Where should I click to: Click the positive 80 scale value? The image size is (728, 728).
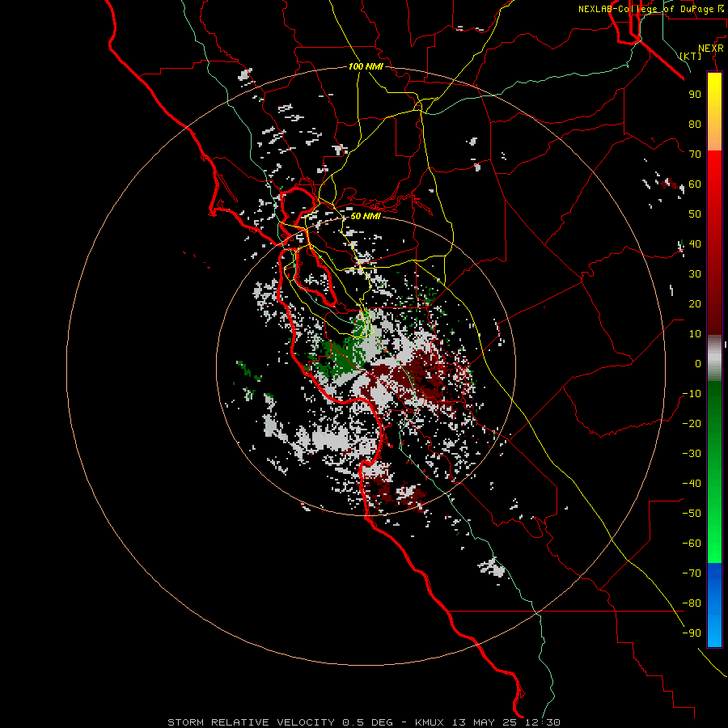click(695, 124)
